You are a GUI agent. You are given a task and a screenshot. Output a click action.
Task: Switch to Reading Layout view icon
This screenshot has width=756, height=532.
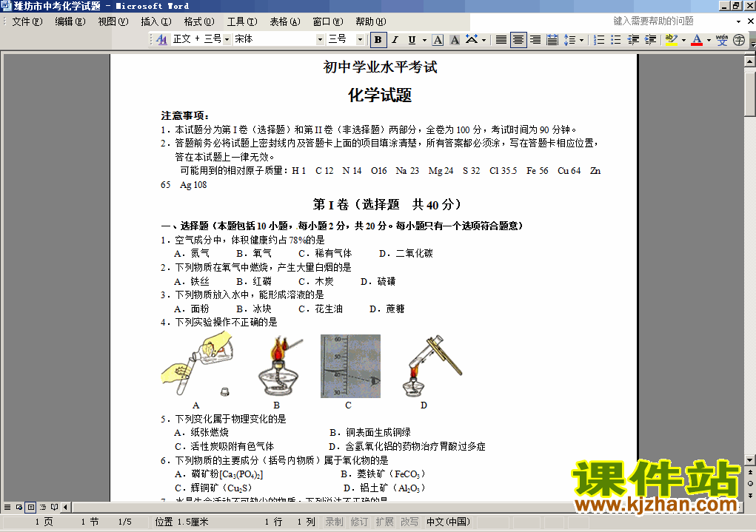click(55, 507)
